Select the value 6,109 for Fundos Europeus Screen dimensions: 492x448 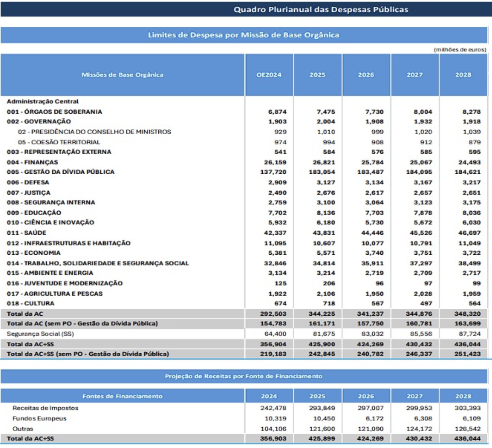pos(472,419)
